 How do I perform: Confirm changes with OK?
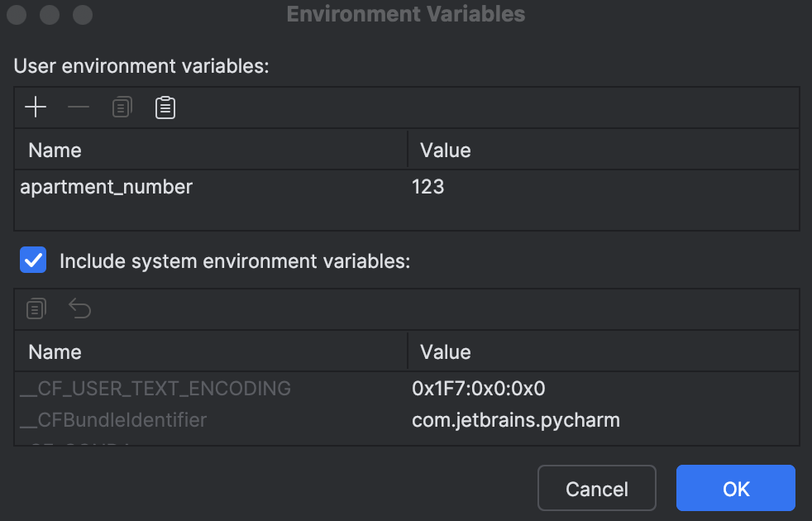tap(735, 488)
